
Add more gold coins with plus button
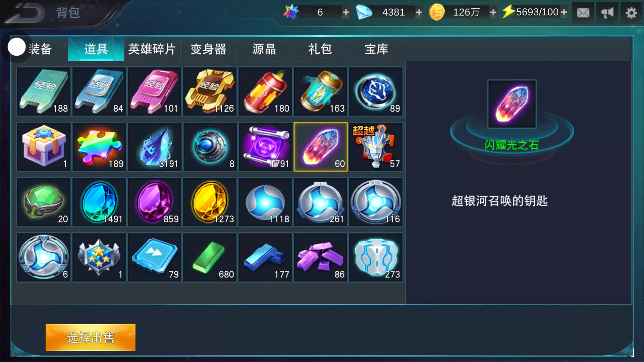[493, 13]
